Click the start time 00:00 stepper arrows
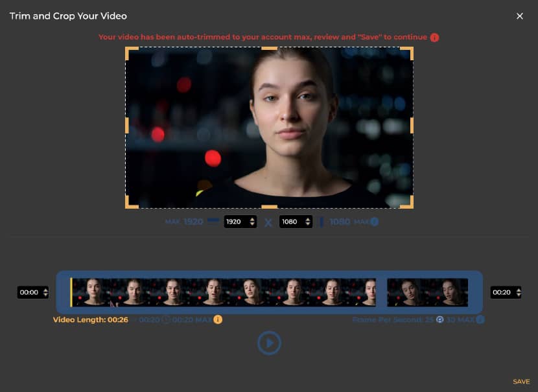 tap(45, 292)
